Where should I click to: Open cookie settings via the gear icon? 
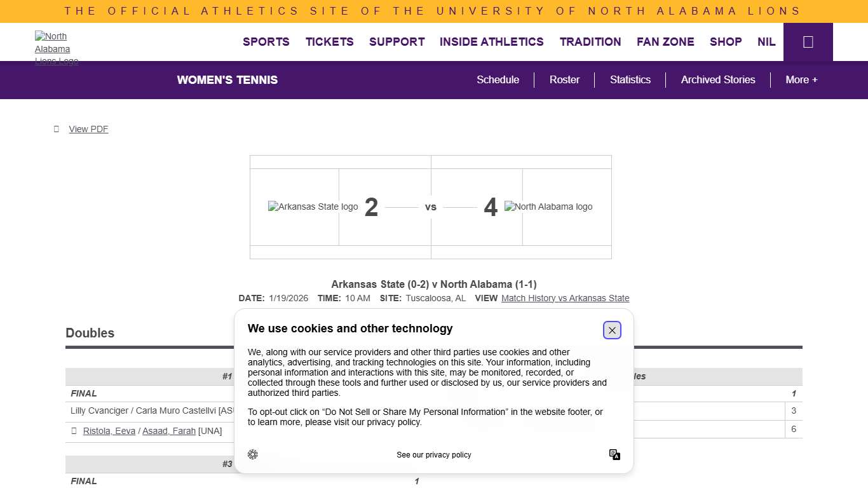(x=253, y=454)
